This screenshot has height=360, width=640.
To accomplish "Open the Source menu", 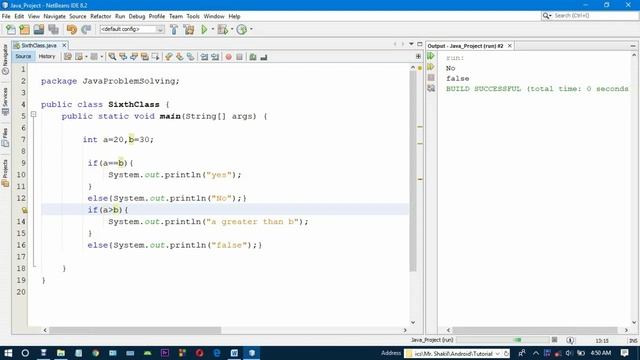I will (78, 16).
